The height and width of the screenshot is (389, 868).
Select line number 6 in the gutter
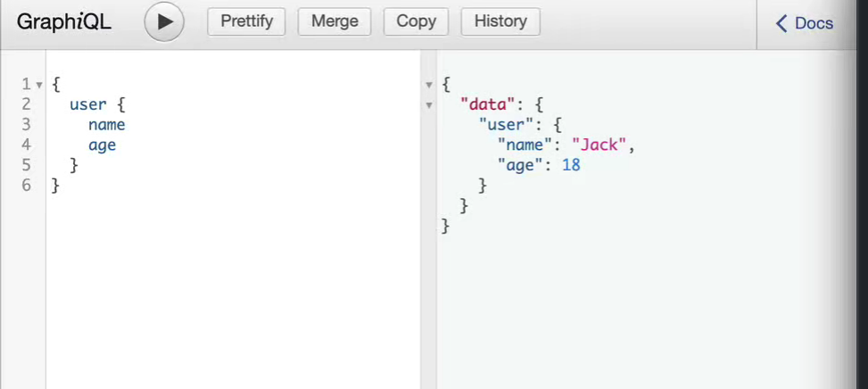coord(27,186)
